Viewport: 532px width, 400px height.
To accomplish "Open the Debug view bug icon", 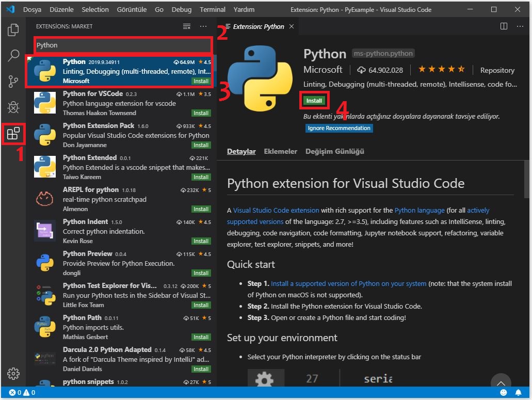I will pyautogui.click(x=13, y=107).
